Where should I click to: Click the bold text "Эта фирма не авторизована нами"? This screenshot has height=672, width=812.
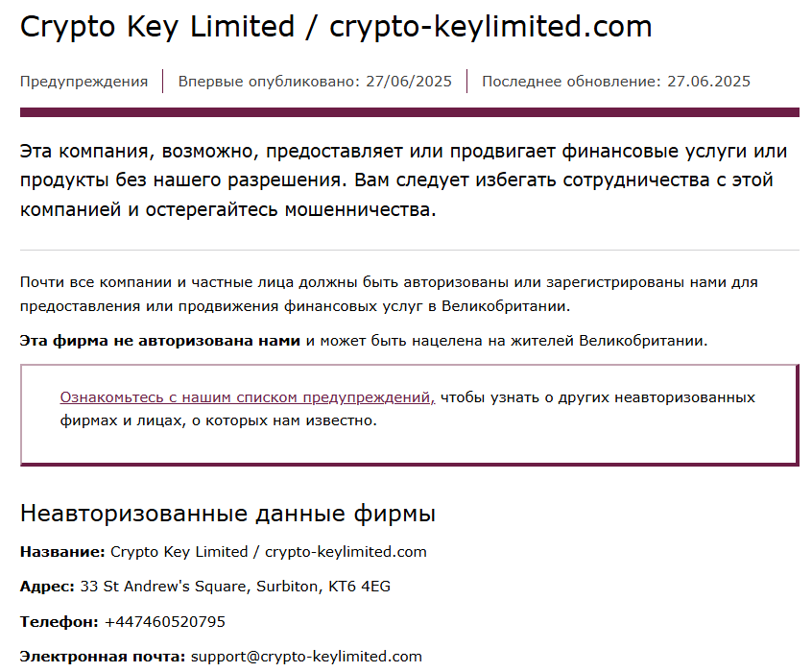pos(160,341)
